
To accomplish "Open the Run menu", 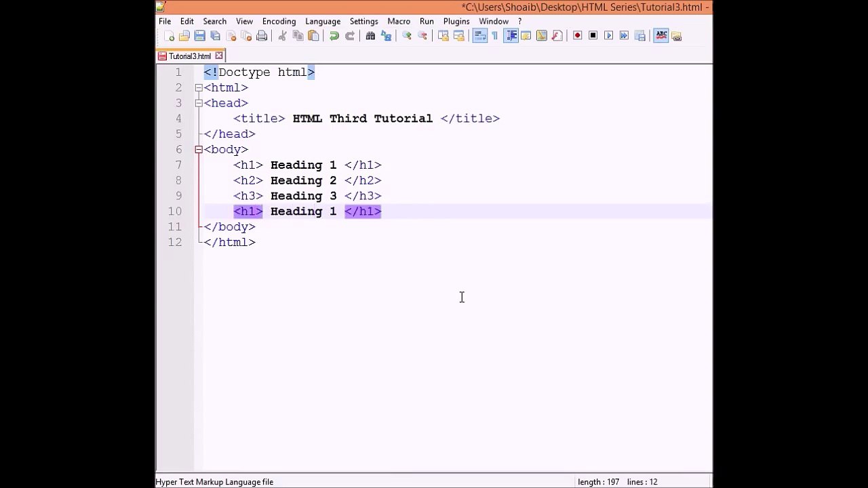I will [427, 21].
